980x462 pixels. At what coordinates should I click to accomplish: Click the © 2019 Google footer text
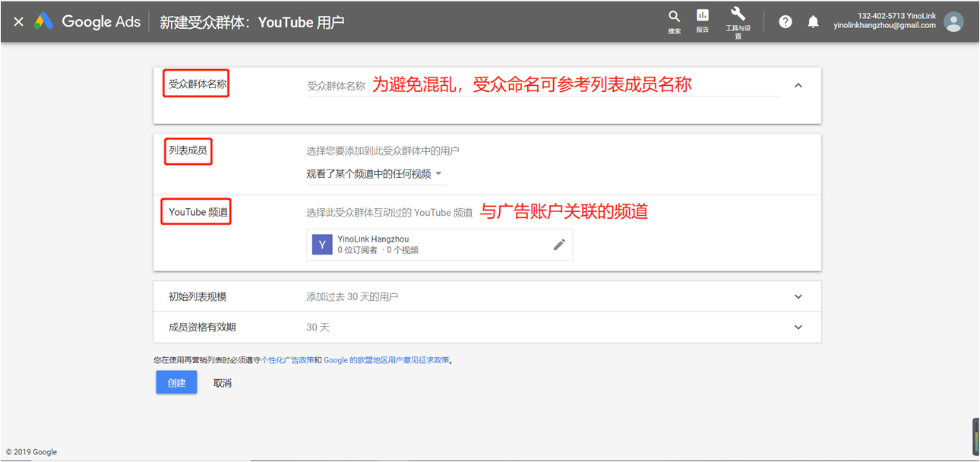(x=31, y=451)
